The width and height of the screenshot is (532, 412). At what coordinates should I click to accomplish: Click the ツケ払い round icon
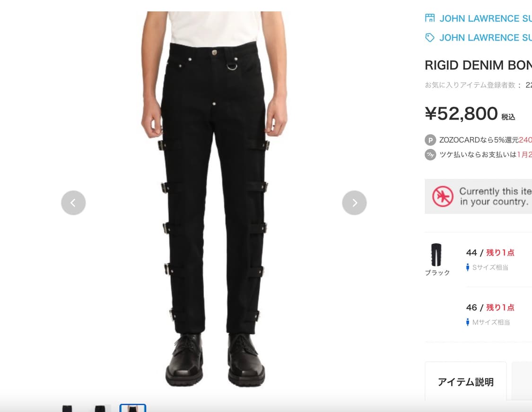(430, 154)
